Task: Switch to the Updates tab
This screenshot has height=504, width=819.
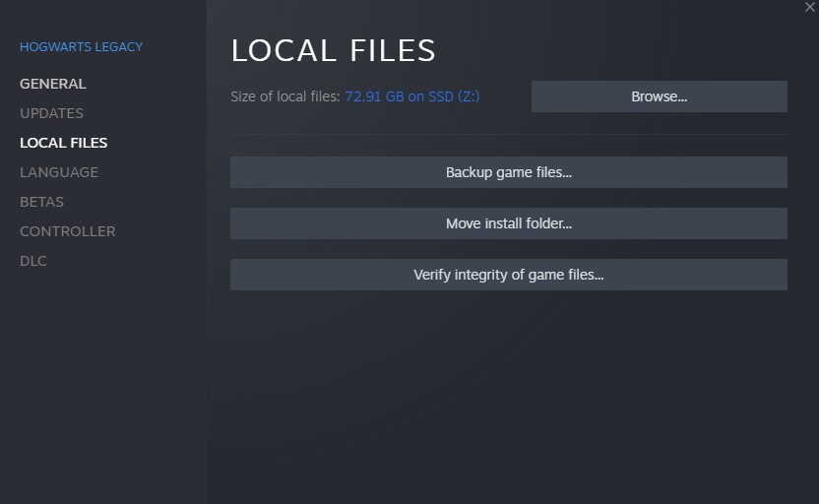Action: 52,113
